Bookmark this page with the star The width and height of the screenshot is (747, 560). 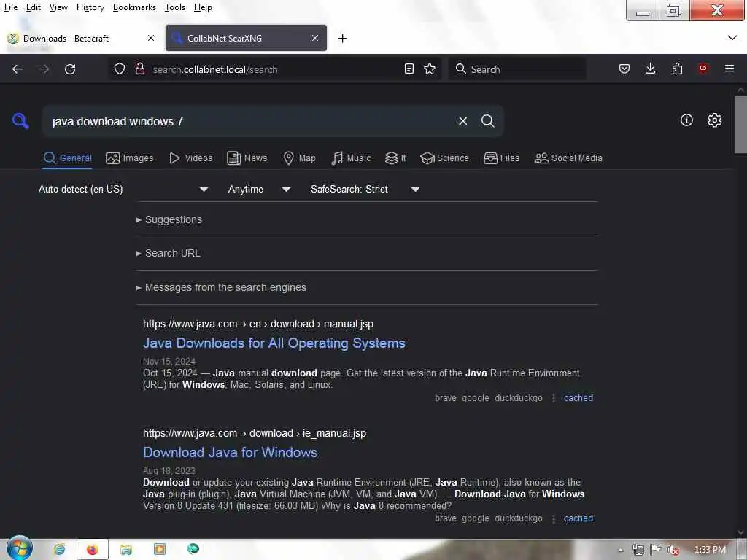pyautogui.click(x=430, y=69)
